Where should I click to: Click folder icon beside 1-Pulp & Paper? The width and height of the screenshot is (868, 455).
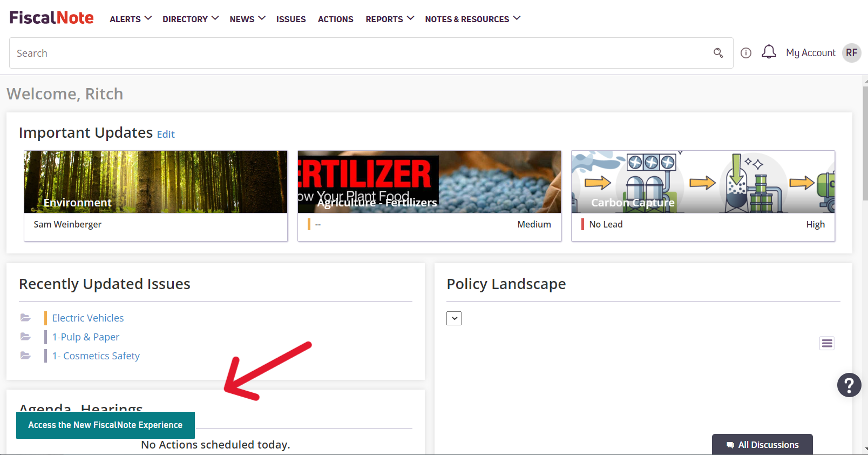25,337
